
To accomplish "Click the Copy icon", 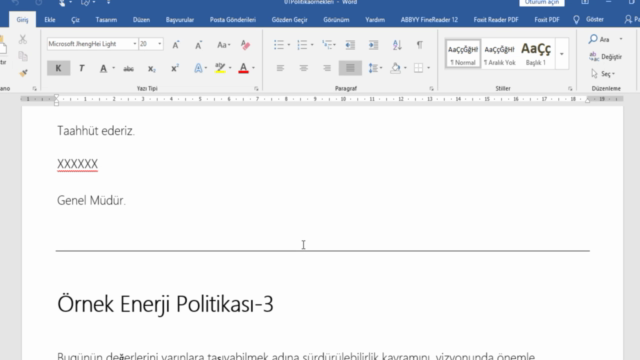I will pyautogui.click(x=23, y=56).
